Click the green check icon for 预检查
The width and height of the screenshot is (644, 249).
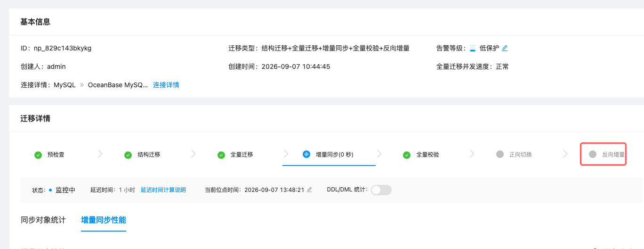38,155
